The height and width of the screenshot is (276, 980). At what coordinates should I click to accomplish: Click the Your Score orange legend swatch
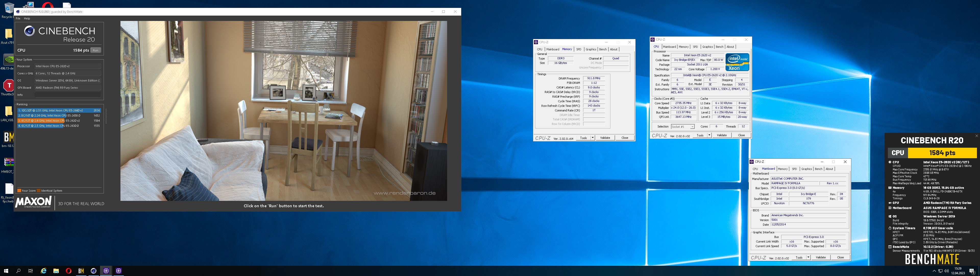(19, 191)
